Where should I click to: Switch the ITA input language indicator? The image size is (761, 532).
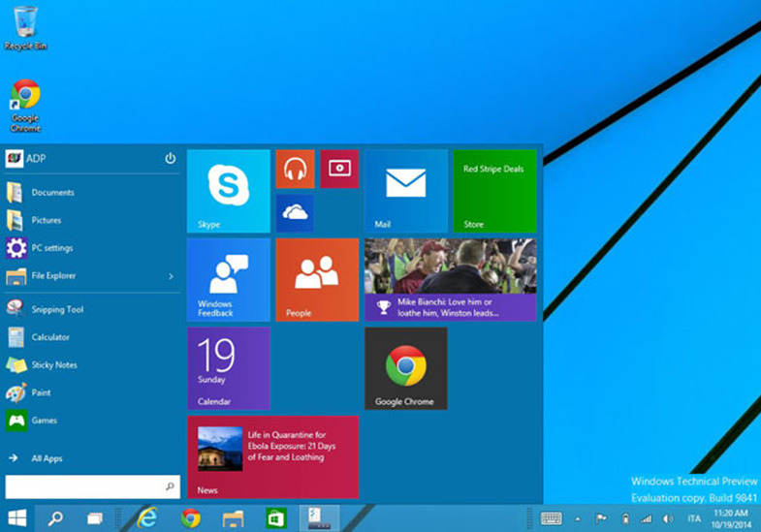[x=694, y=518]
